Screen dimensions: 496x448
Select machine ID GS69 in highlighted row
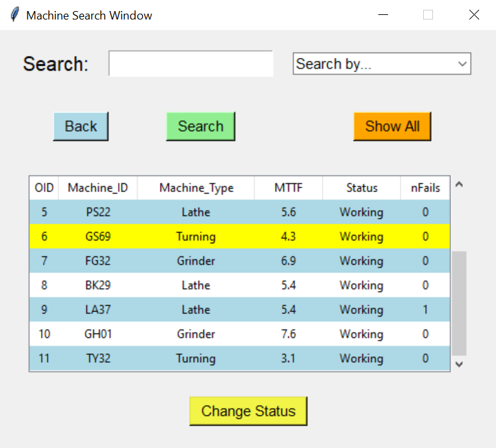pyautogui.click(x=98, y=236)
